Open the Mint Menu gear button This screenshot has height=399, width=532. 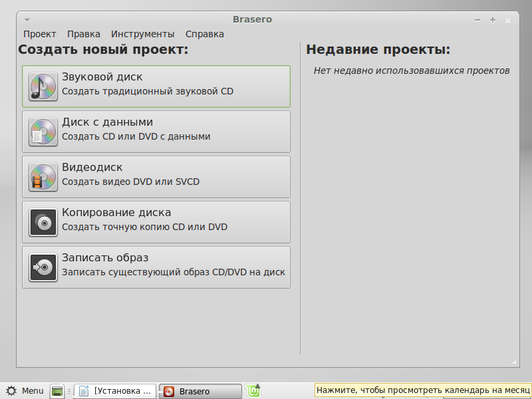pos(25,391)
